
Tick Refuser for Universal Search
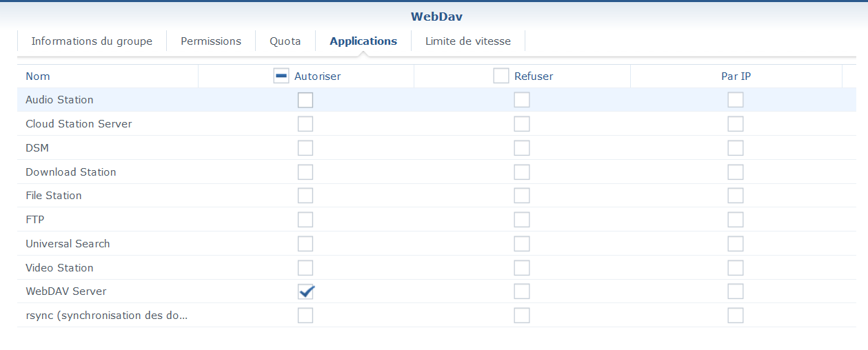click(522, 244)
